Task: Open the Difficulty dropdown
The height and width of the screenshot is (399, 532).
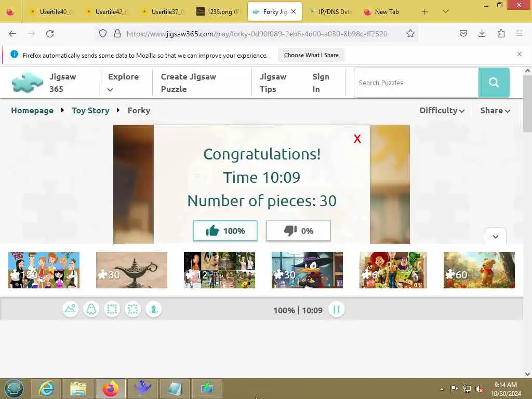Action: coord(442,111)
